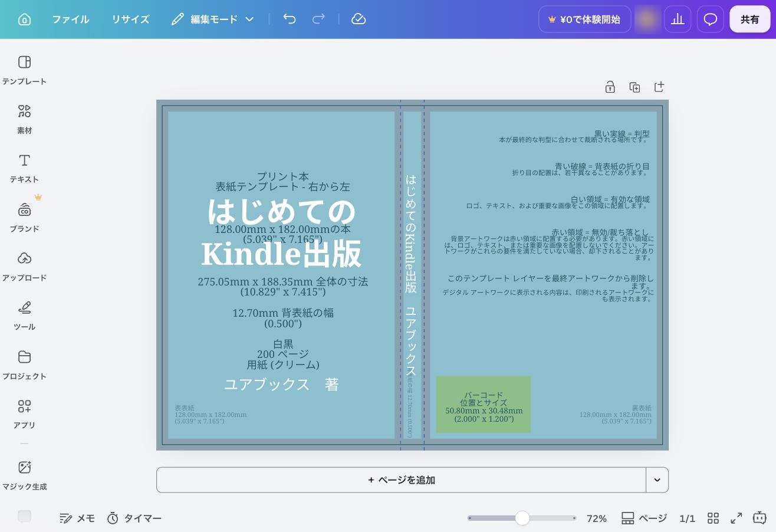The height and width of the screenshot is (532, 776).
Task: Open アプリ panel
Action: [24, 414]
